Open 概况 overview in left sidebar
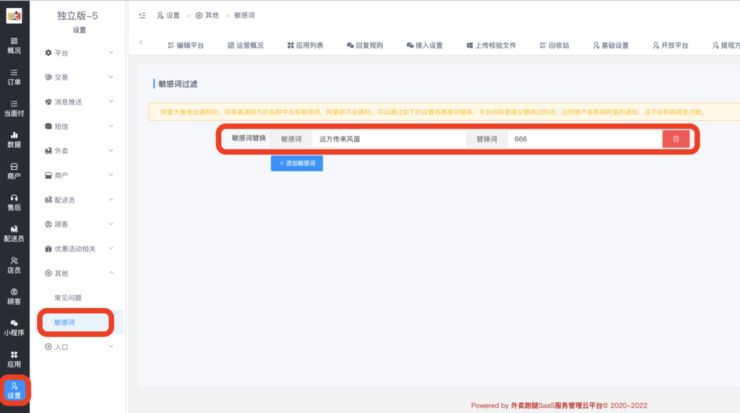Viewport: 740px width, 413px height. (14, 45)
